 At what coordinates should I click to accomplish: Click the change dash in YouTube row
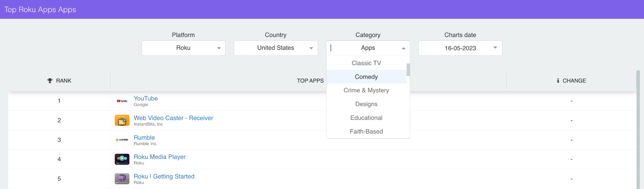572,101
